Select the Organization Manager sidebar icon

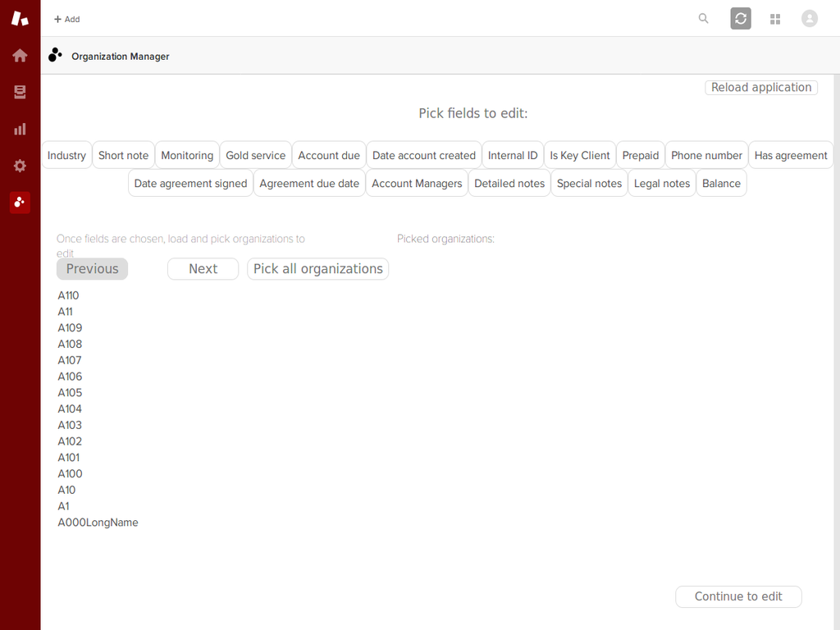point(20,203)
